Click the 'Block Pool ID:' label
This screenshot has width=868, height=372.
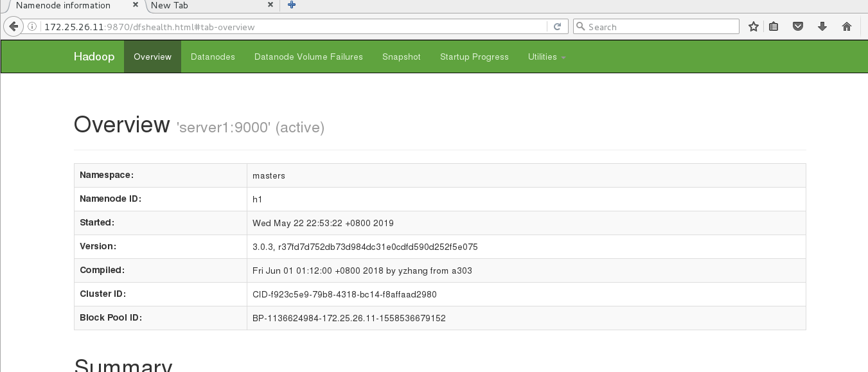tap(111, 317)
